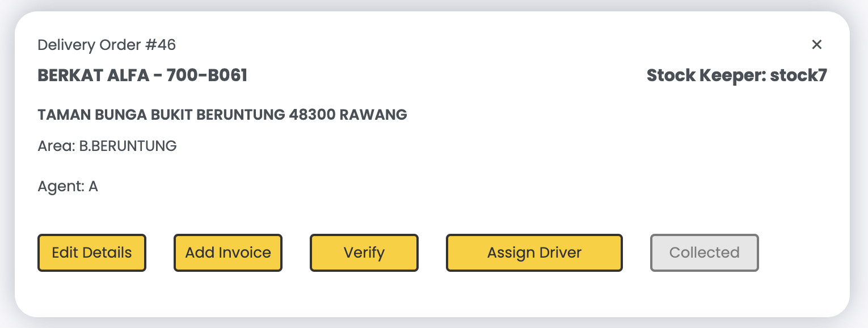Open the Add Invoice form
This screenshot has height=328, width=868.
tap(228, 253)
